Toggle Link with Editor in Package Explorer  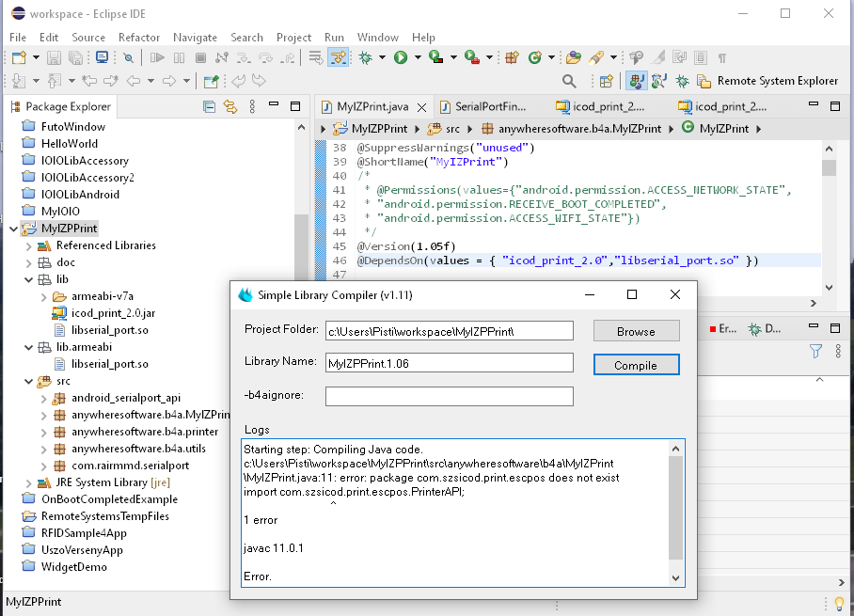229,106
